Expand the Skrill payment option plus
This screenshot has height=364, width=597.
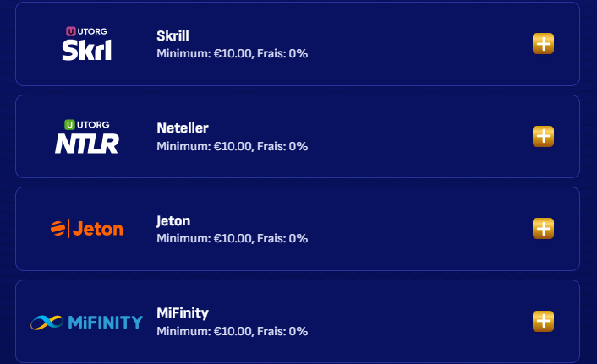pos(543,43)
